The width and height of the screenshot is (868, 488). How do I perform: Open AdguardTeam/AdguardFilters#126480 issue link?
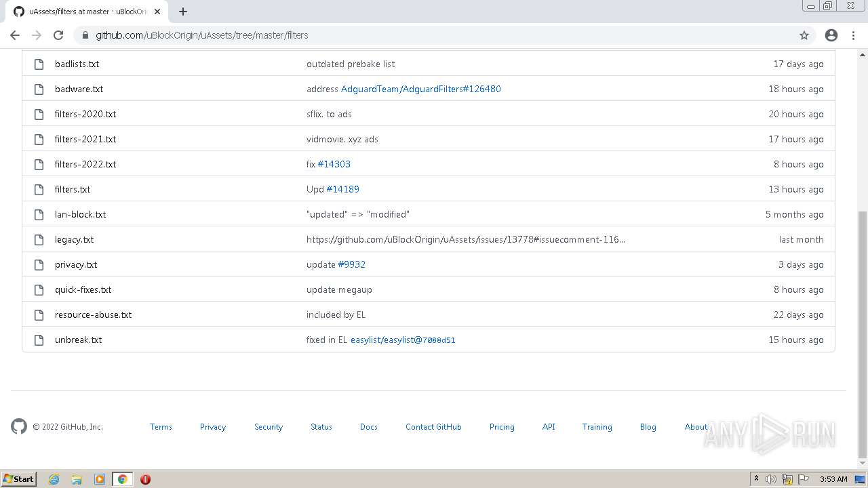(x=421, y=89)
